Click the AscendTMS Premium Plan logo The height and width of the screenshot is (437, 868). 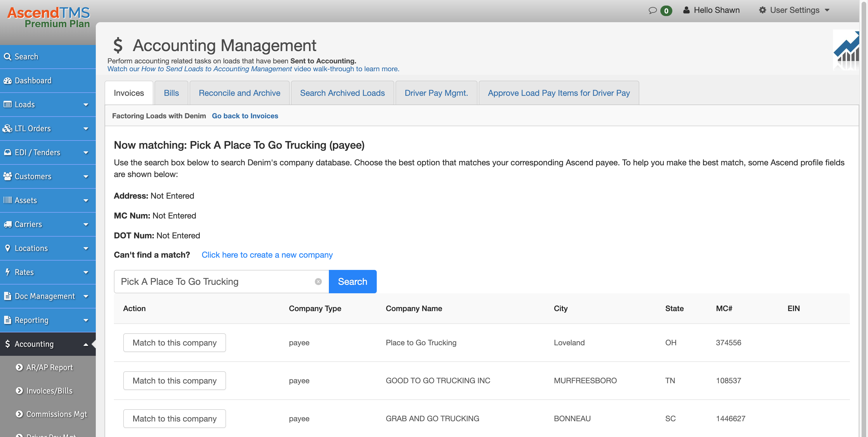click(49, 17)
